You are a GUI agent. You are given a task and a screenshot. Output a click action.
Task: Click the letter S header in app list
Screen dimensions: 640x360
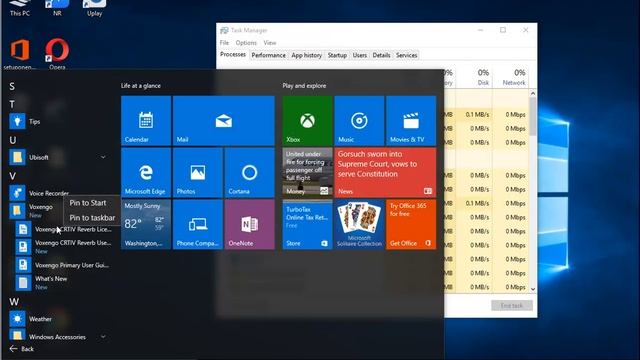(x=12, y=87)
